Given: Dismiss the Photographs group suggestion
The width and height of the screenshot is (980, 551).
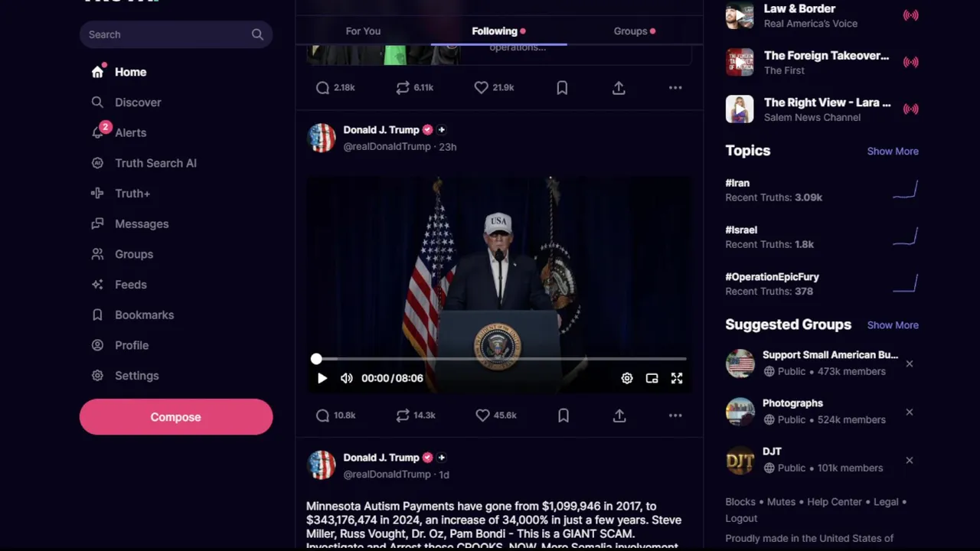Looking at the screenshot, I should pos(910,412).
